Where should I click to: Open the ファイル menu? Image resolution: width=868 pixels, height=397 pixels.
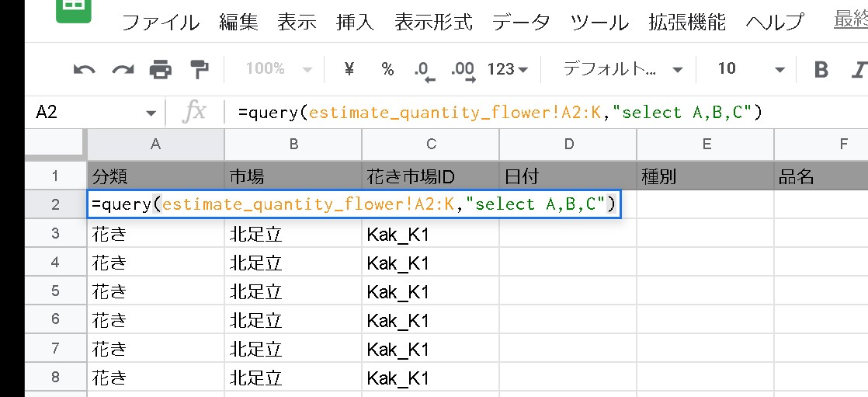point(161,23)
